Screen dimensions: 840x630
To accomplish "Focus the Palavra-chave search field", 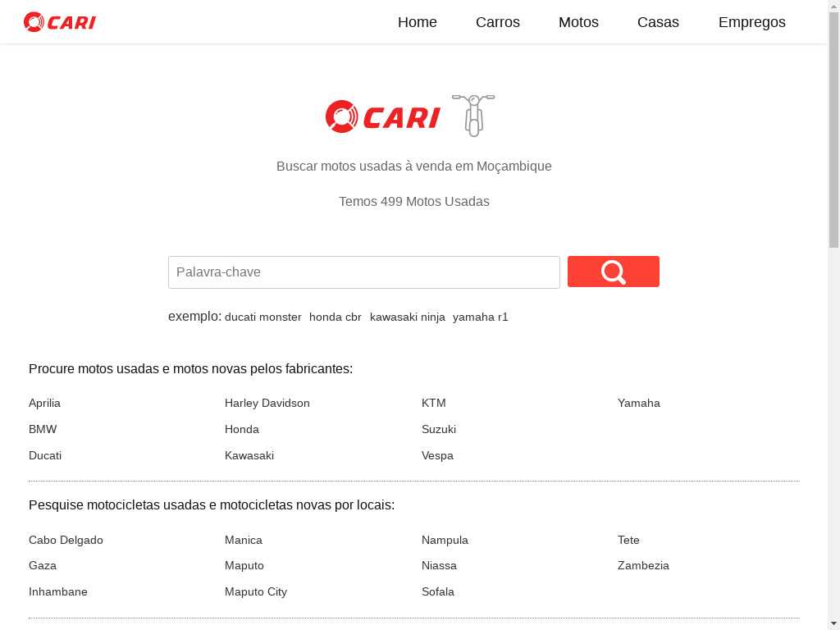I will (363, 272).
